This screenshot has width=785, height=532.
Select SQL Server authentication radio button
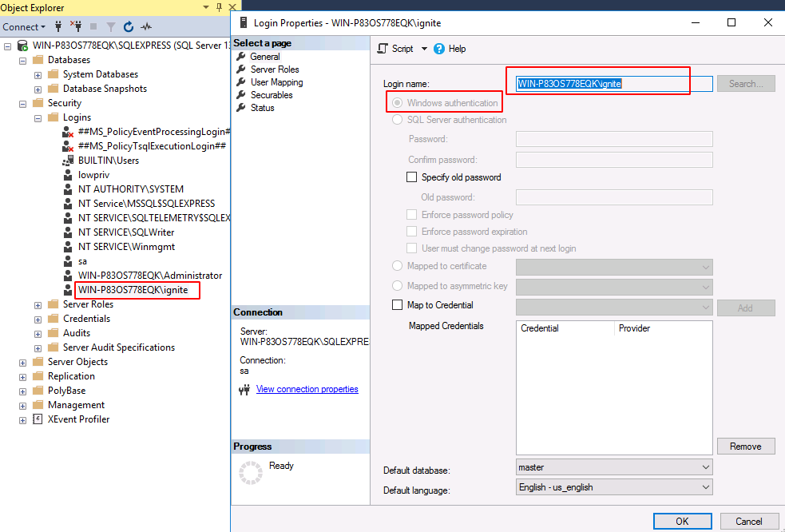(397, 120)
